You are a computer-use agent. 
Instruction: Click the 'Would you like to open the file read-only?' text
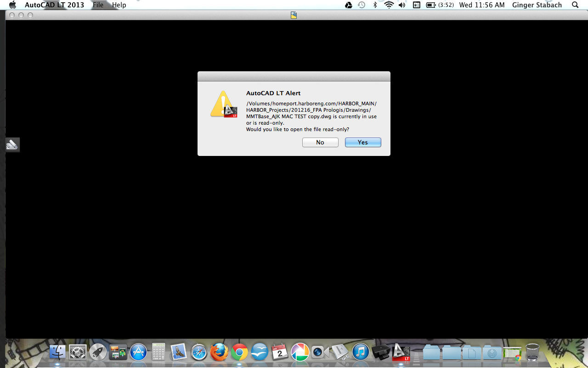297,129
